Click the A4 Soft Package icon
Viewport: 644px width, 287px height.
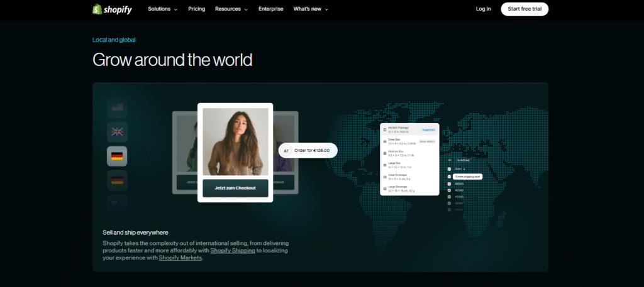click(385, 129)
